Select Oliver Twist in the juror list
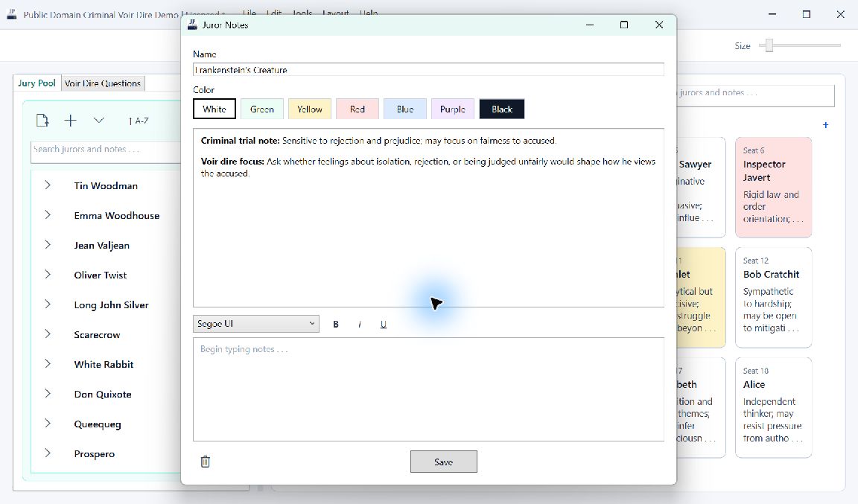Image resolution: width=858 pixels, height=504 pixels. click(100, 275)
